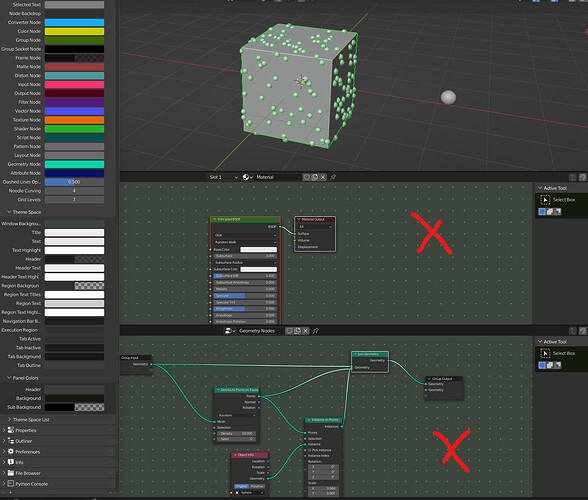Click the Texture Node orange swatch

(x=74, y=120)
